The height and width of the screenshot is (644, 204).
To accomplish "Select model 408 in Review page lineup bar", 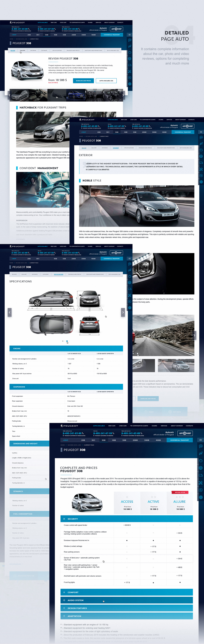I will click(x=56, y=35).
